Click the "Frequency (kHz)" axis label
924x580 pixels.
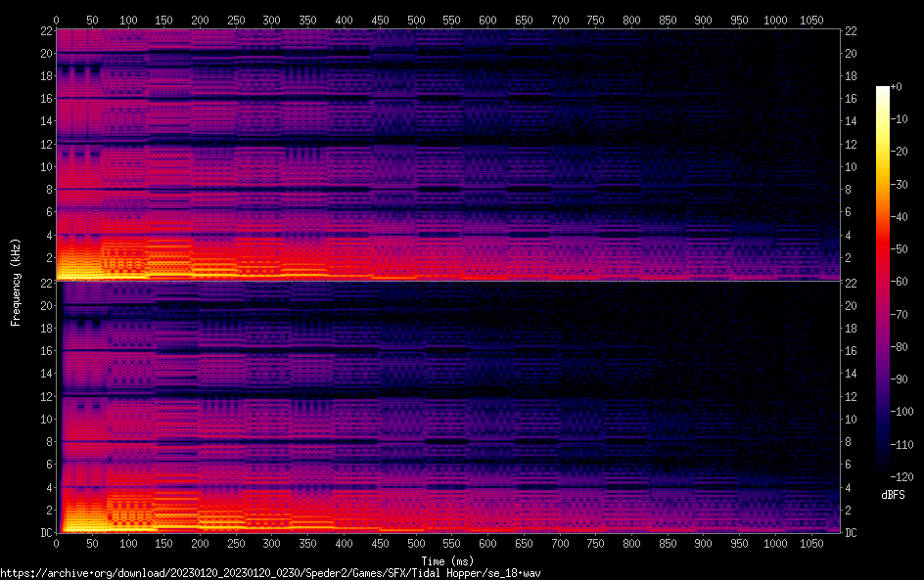pos(16,281)
